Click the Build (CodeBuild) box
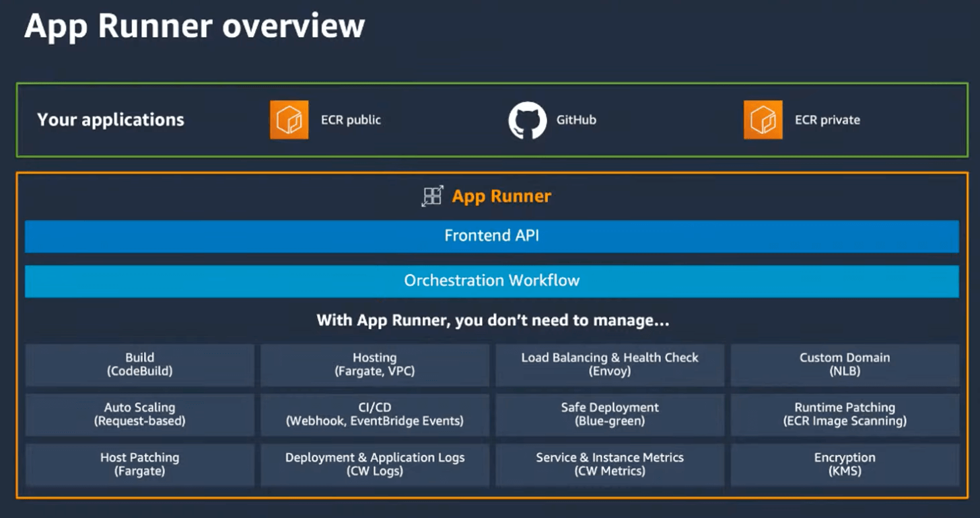The height and width of the screenshot is (518, 980). pyautogui.click(x=140, y=365)
